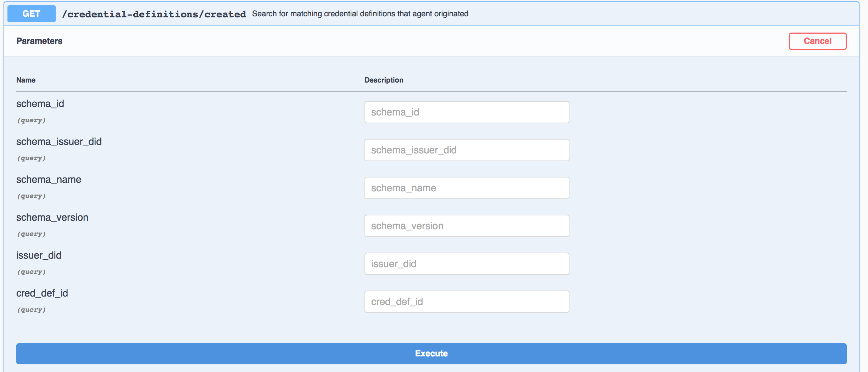Click inside the cred_def_id input field
This screenshot has width=868, height=372.
click(x=466, y=301)
